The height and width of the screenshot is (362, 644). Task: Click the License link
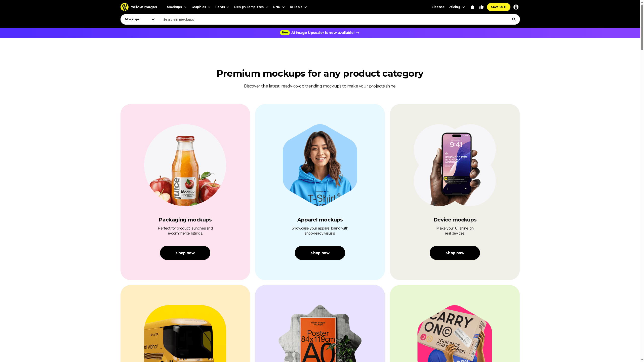438,7
